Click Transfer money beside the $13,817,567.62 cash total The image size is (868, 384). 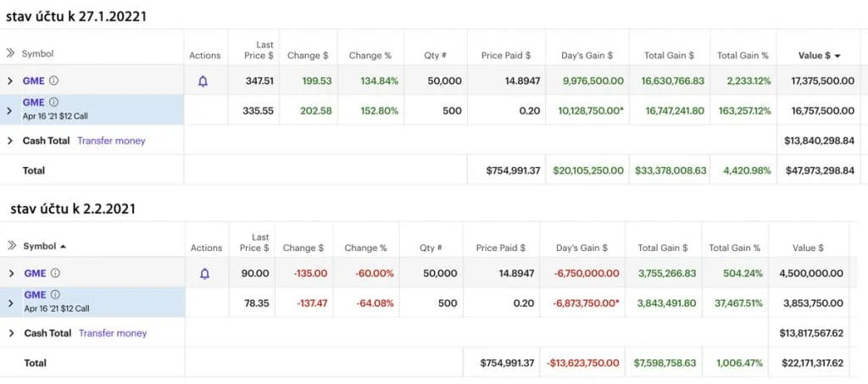point(113,333)
